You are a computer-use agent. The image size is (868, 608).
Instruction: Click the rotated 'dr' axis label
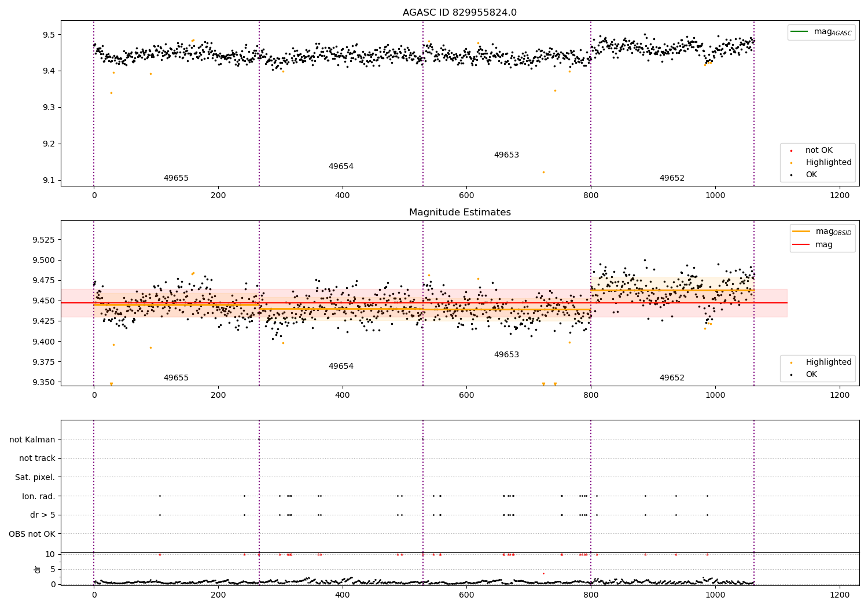pyautogui.click(x=38, y=569)
